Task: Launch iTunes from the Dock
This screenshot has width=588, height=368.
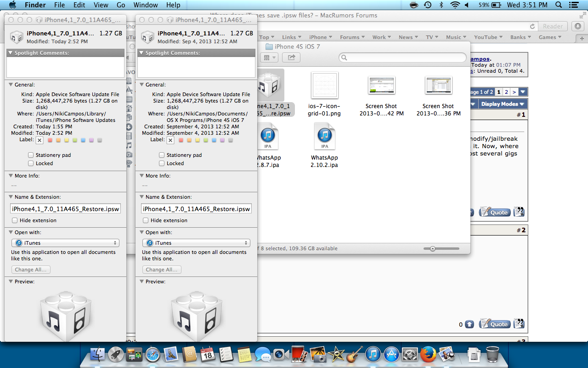Action: coord(373,355)
